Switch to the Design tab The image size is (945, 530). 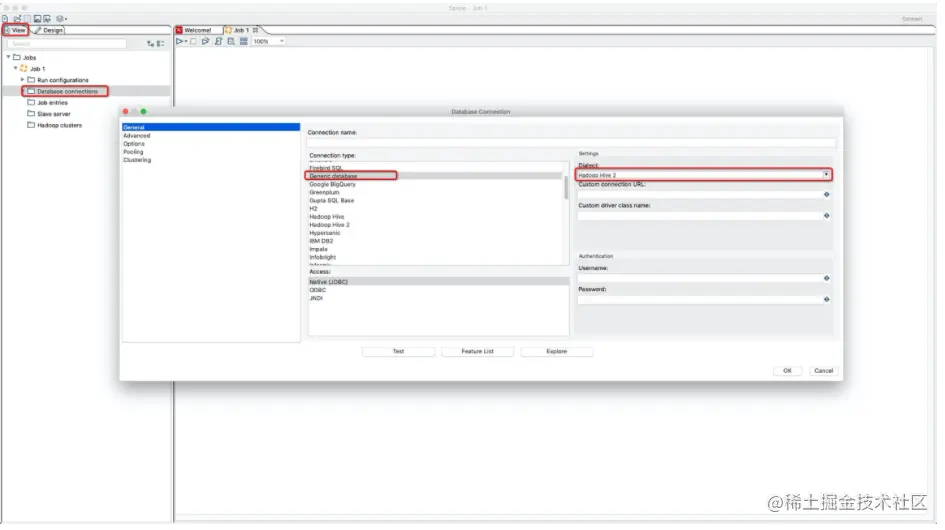pyautogui.click(x=49, y=30)
